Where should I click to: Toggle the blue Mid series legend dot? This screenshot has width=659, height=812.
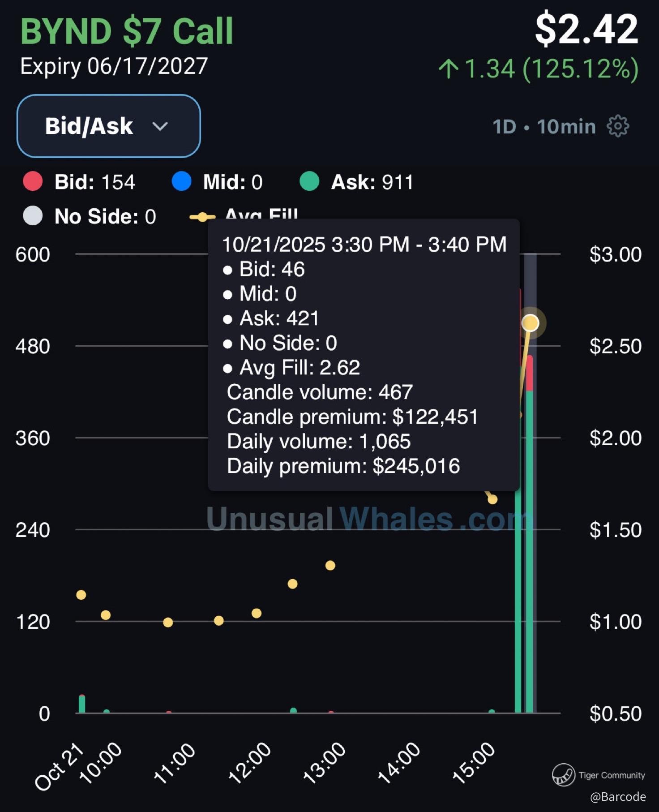click(181, 182)
